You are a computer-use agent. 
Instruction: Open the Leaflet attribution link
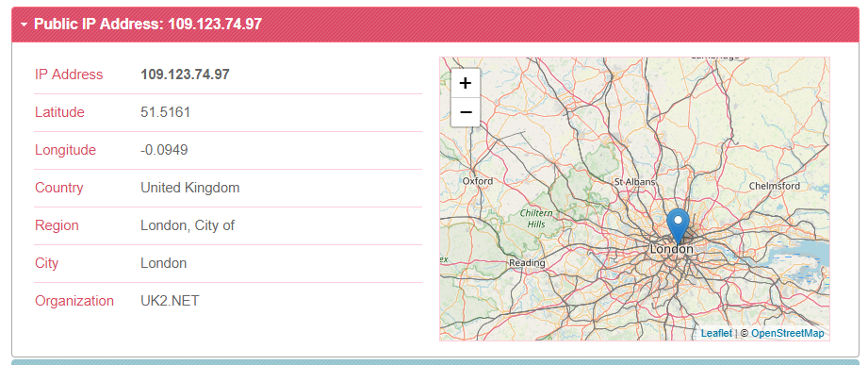coord(716,334)
